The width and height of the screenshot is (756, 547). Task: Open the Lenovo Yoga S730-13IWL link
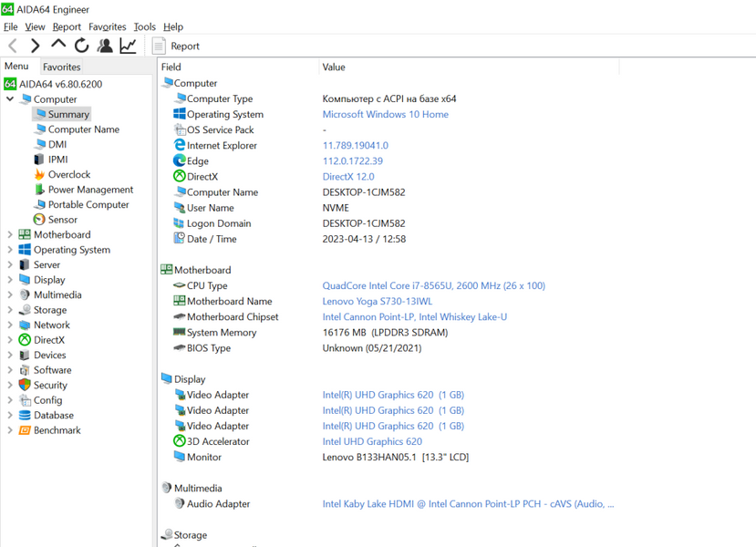click(x=377, y=301)
